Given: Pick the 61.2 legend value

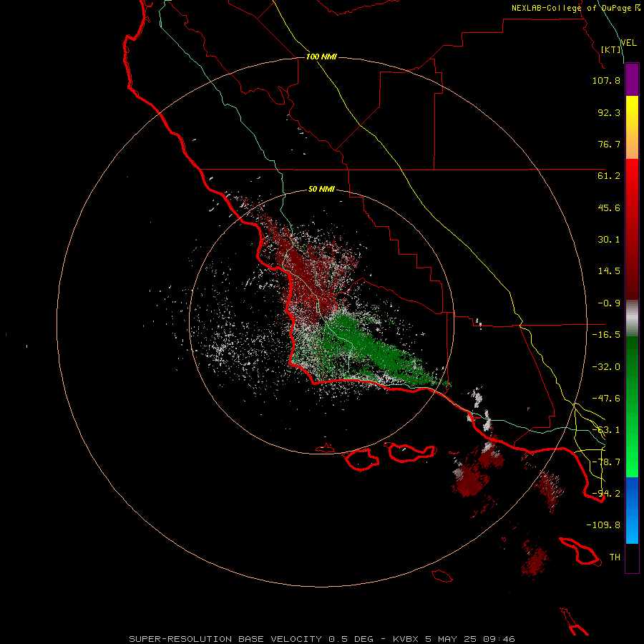Looking at the screenshot, I should [609, 176].
